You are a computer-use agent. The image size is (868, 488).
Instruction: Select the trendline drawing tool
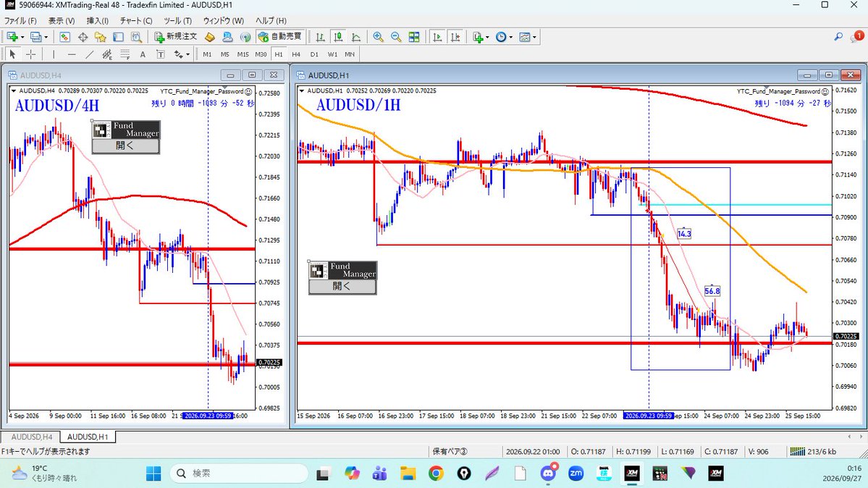89,54
